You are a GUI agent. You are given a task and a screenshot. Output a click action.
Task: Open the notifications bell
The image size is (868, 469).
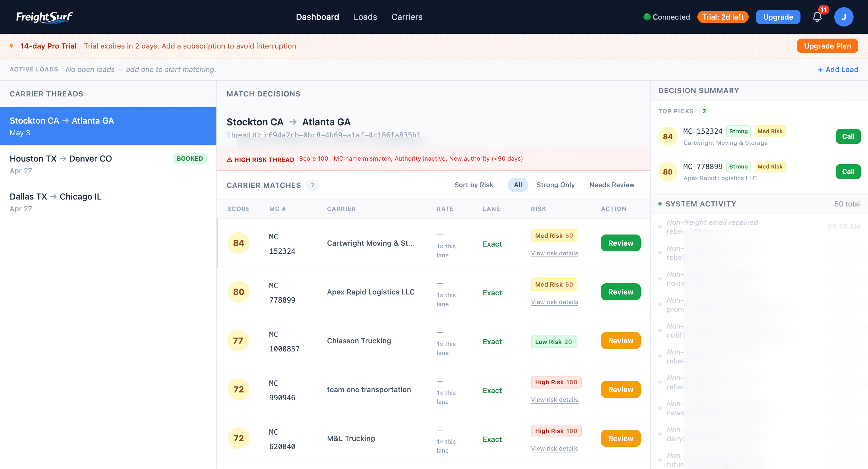click(817, 17)
